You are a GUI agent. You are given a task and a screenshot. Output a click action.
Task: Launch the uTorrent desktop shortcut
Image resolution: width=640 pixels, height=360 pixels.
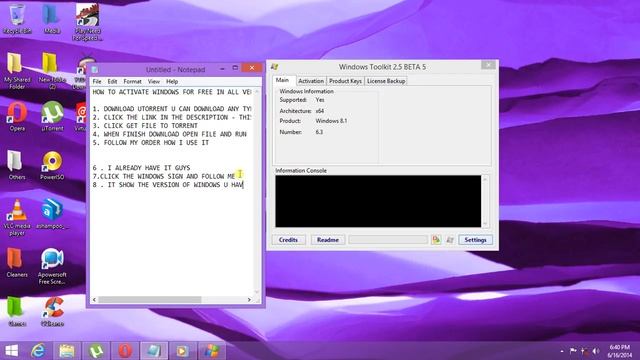52,116
